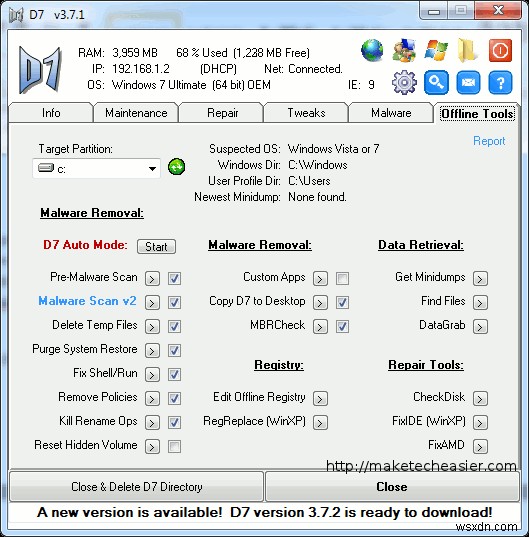Click the red power icon
The width and height of the screenshot is (529, 537).
(x=500, y=51)
